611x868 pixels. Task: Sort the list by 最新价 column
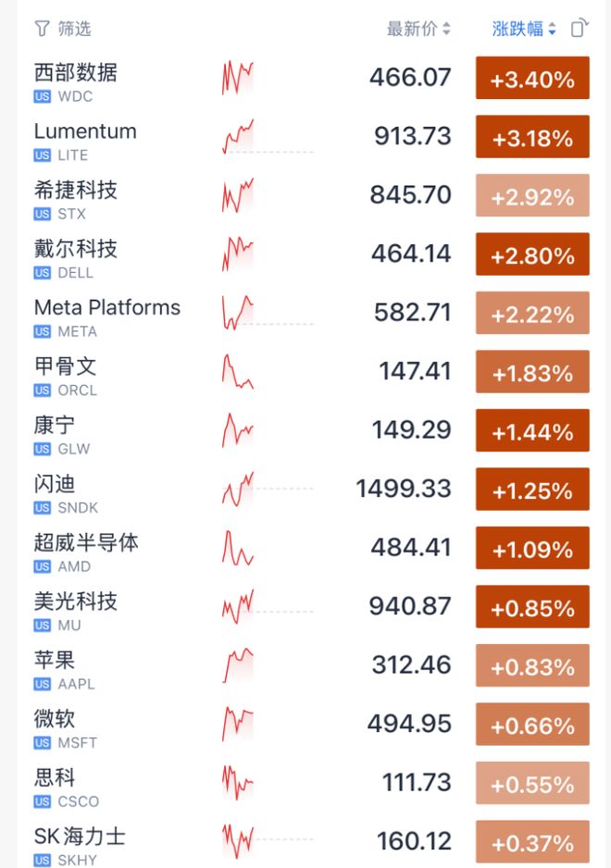[x=418, y=29]
